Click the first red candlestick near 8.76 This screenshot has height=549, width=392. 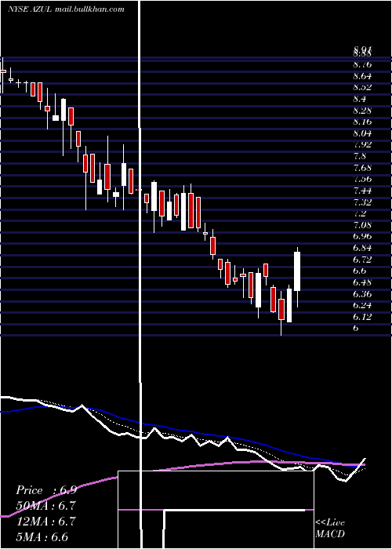3,71
